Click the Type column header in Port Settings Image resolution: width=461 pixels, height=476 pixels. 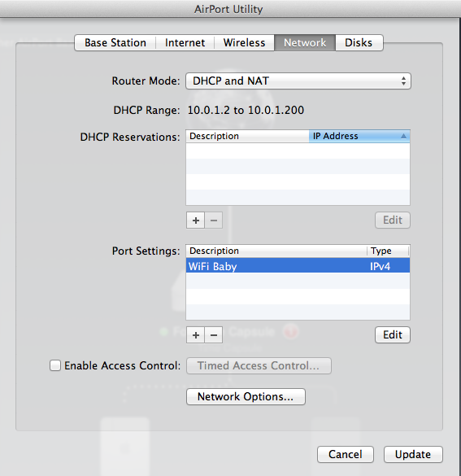(x=388, y=251)
